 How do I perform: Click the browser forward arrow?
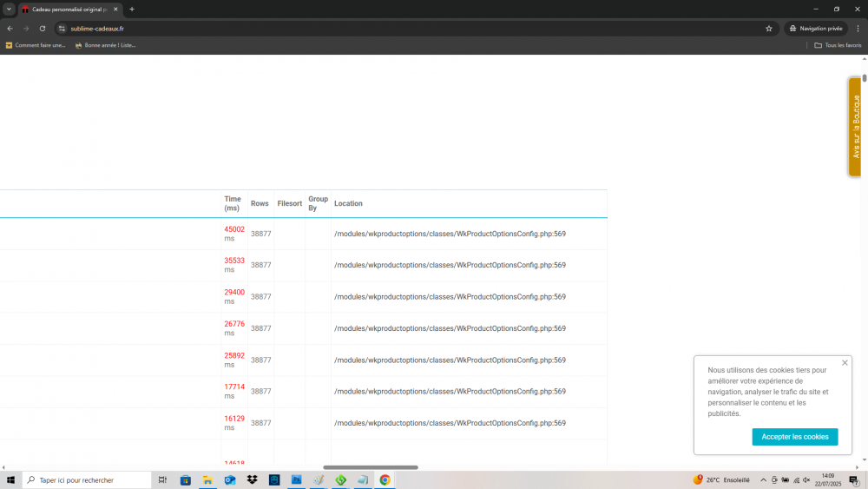click(x=26, y=29)
